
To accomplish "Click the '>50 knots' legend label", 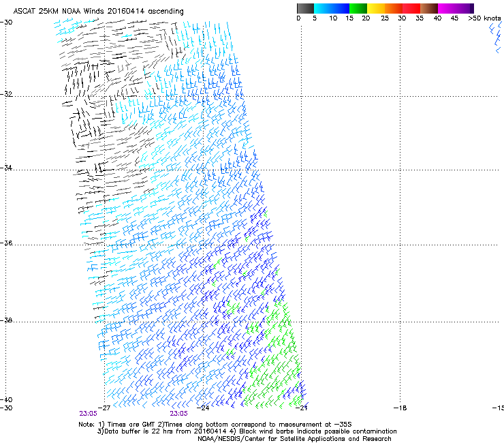I will (484, 18).
